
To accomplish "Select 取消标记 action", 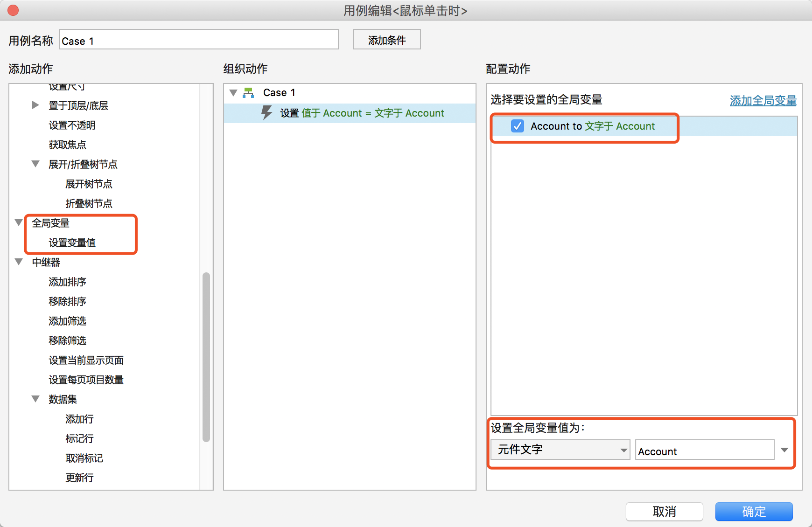I will point(84,458).
